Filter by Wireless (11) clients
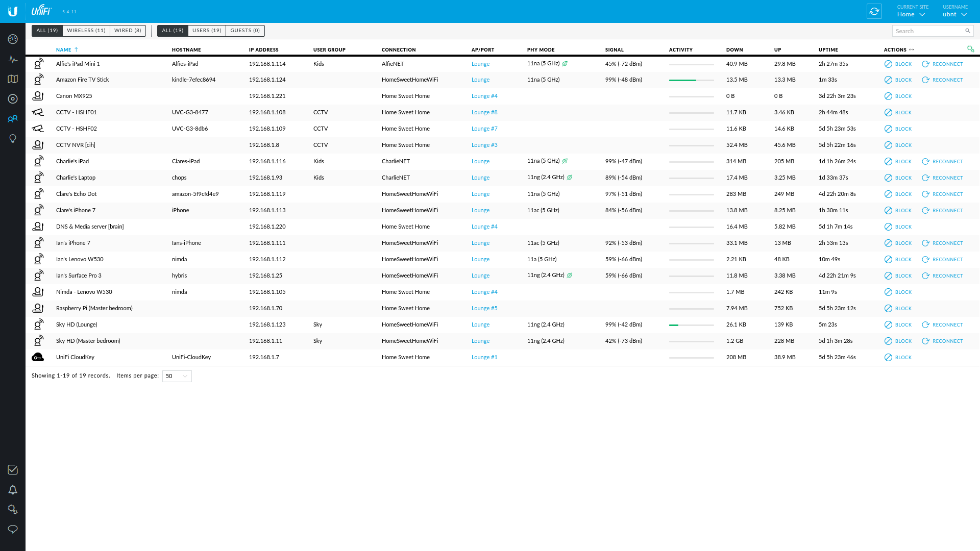980x551 pixels. (86, 31)
